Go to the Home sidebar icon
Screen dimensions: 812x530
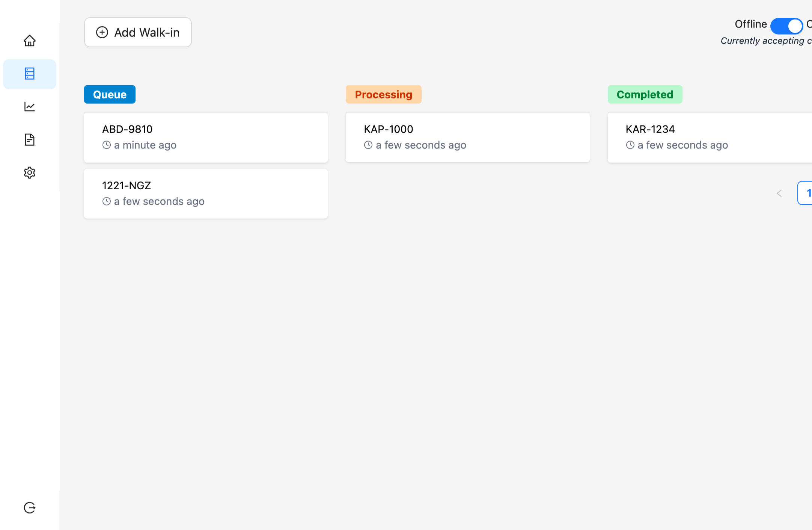coord(30,41)
